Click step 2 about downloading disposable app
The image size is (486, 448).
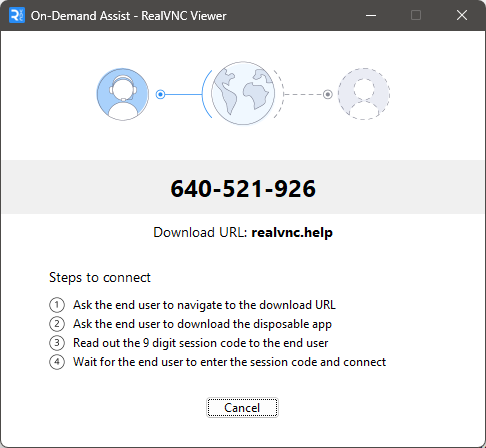(202, 324)
